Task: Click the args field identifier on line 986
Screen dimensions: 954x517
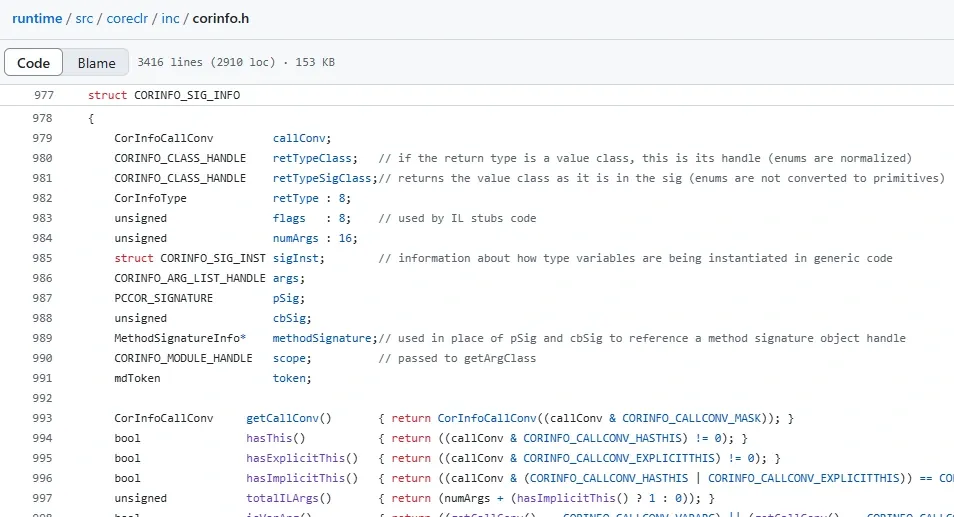Action: [x=285, y=278]
